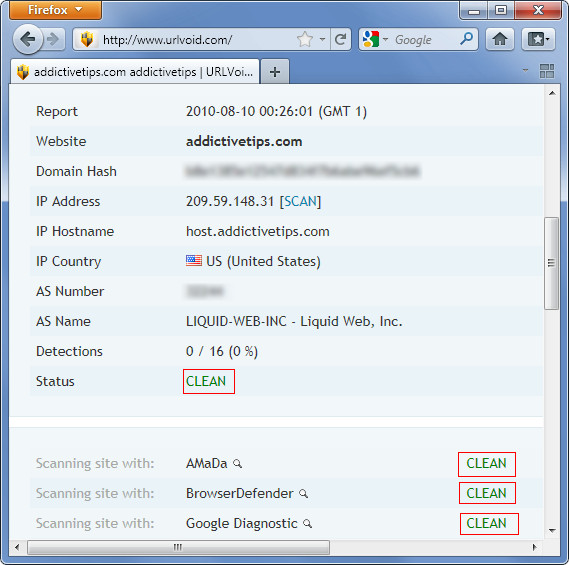Screen dimensions: 569x565
Task: Go back with the back arrow button
Action: pos(28,39)
